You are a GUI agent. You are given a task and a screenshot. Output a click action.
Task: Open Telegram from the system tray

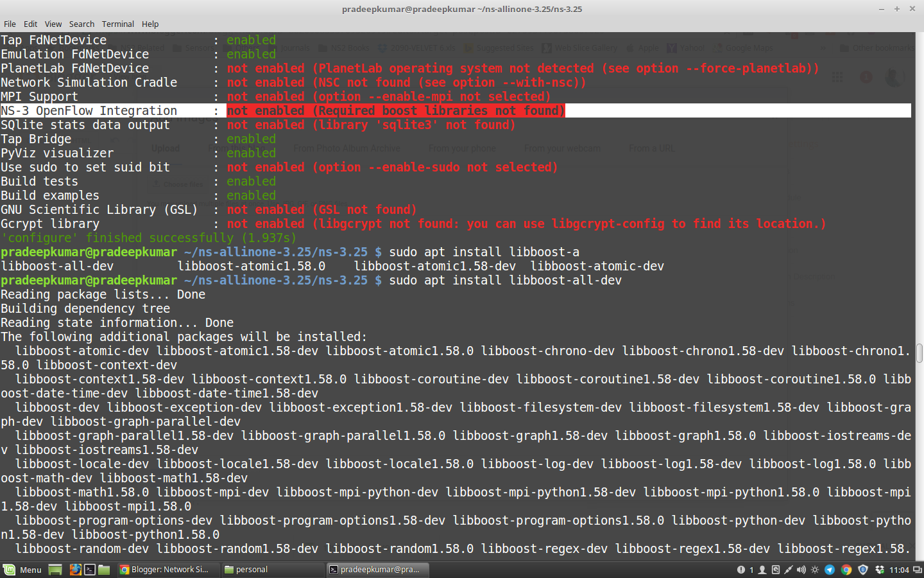tap(830, 570)
